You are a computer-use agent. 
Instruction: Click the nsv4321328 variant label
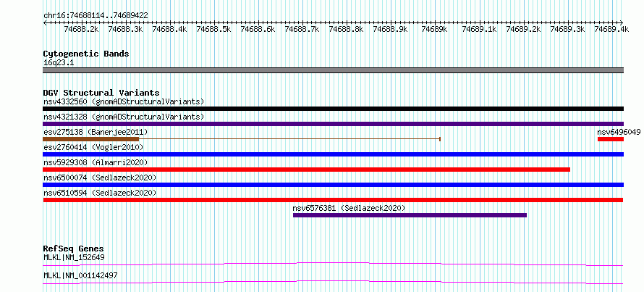coord(124,117)
